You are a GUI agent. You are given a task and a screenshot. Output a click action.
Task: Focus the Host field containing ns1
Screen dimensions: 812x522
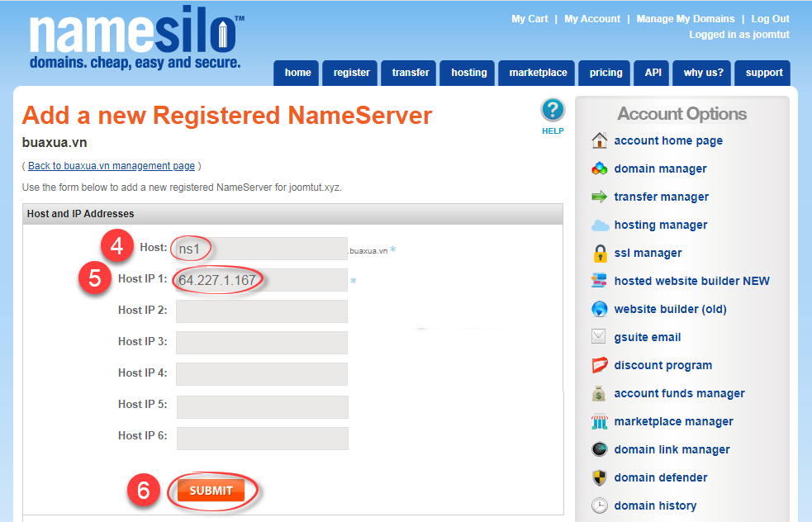pyautogui.click(x=262, y=249)
